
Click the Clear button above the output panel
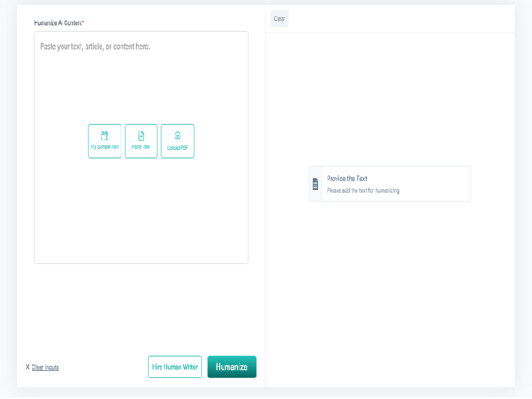tap(279, 18)
